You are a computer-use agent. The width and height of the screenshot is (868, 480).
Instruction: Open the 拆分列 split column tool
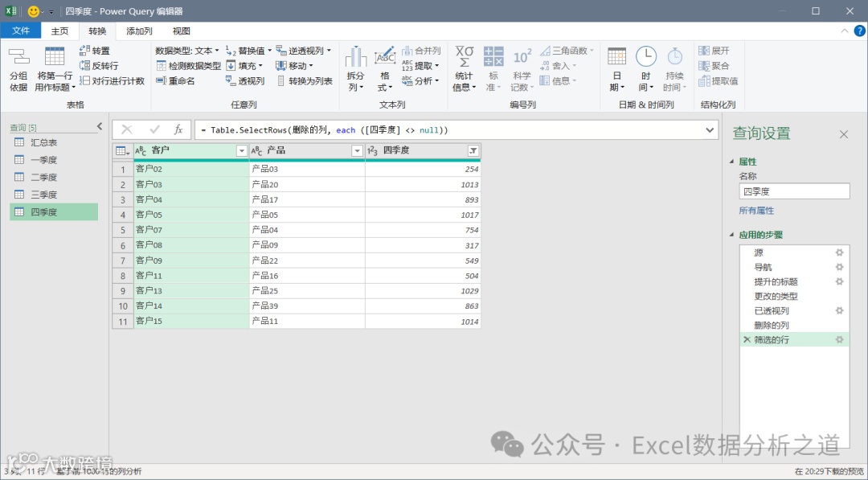click(x=355, y=68)
